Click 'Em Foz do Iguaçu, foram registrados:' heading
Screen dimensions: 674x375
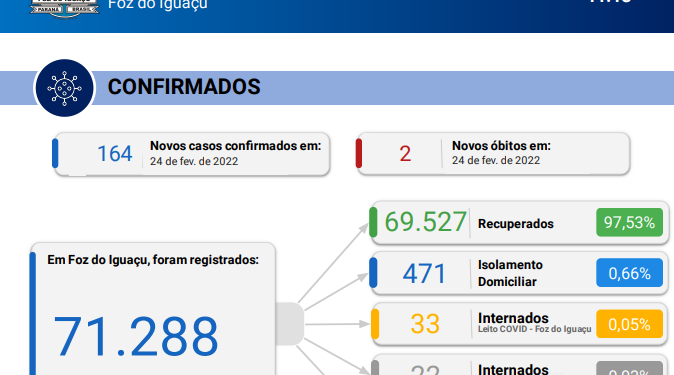click(153, 261)
